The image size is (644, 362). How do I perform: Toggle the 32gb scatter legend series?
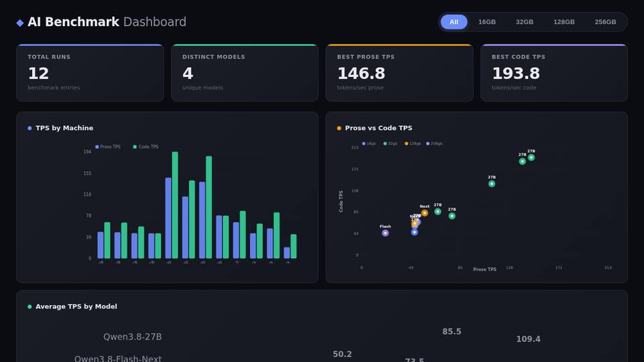[x=390, y=143]
